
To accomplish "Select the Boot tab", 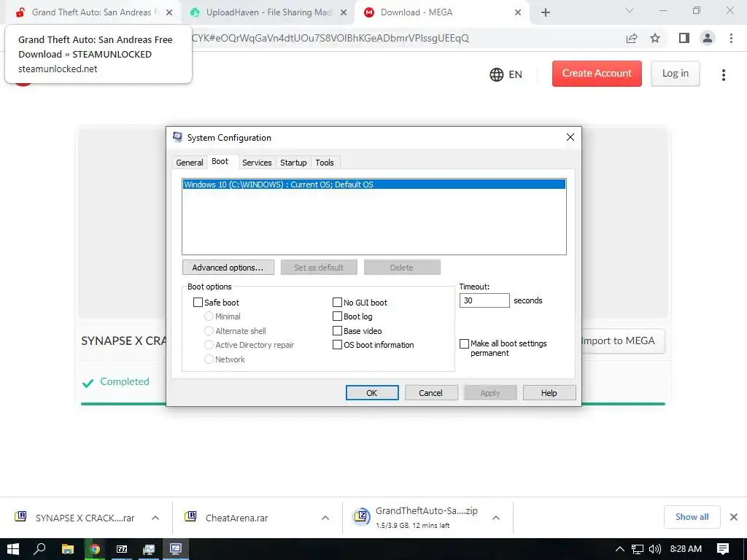I will [220, 161].
